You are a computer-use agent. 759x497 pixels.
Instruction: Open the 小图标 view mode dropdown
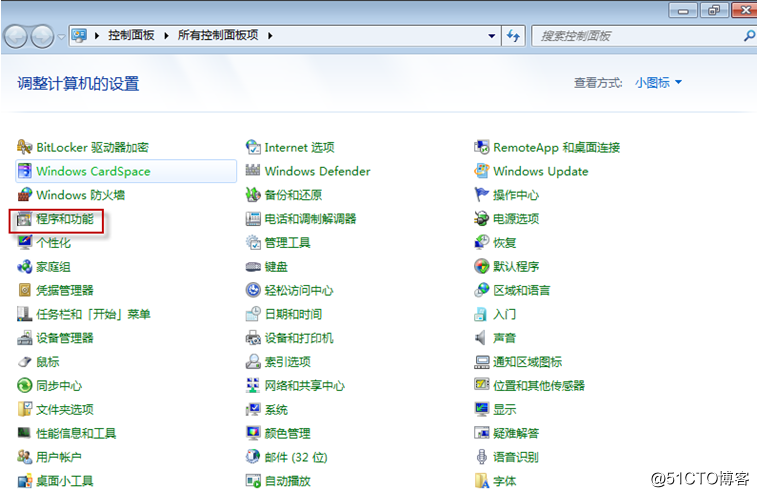(x=658, y=83)
